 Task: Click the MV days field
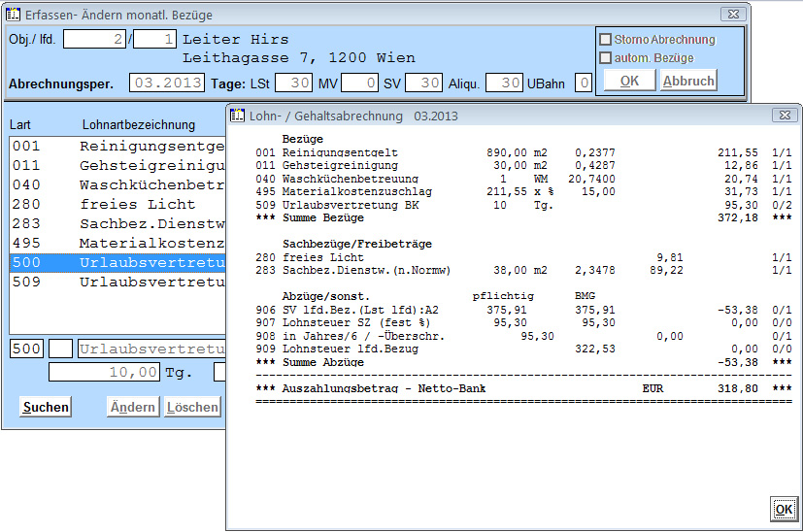pos(359,83)
